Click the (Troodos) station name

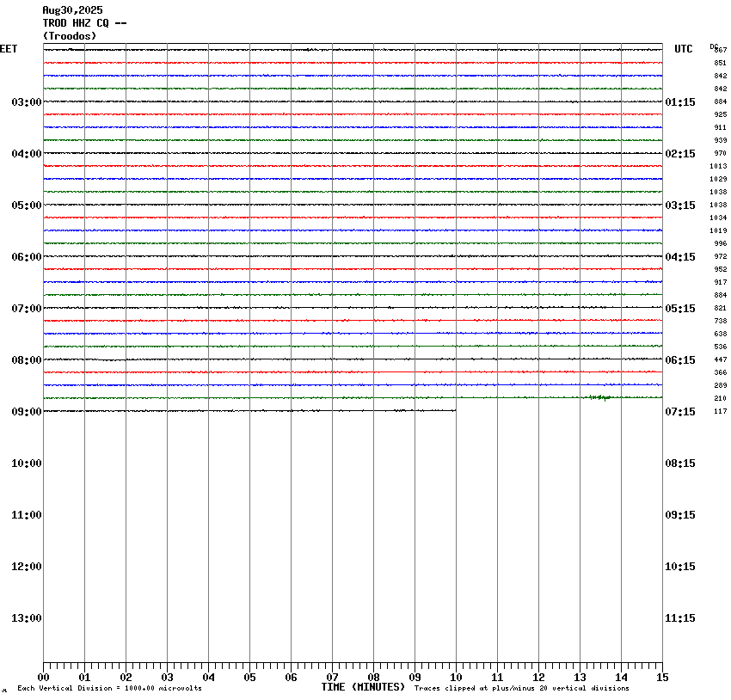point(70,36)
